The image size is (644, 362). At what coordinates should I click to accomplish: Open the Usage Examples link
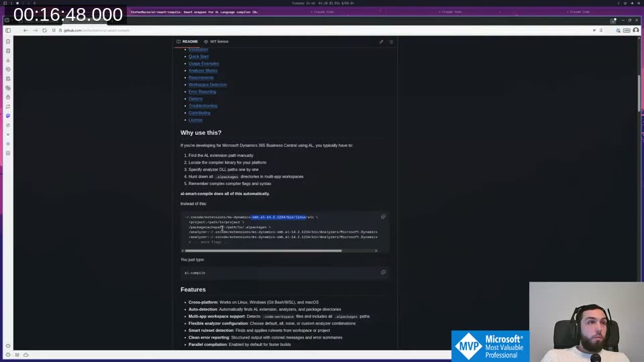(204, 64)
